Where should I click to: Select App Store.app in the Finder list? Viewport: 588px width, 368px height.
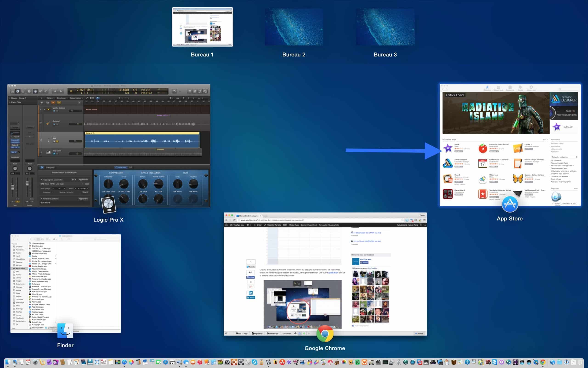[36, 307]
